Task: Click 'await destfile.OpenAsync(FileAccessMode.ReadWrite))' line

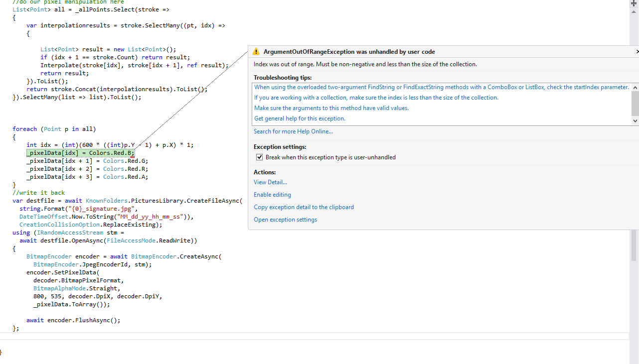Action: tap(108, 241)
